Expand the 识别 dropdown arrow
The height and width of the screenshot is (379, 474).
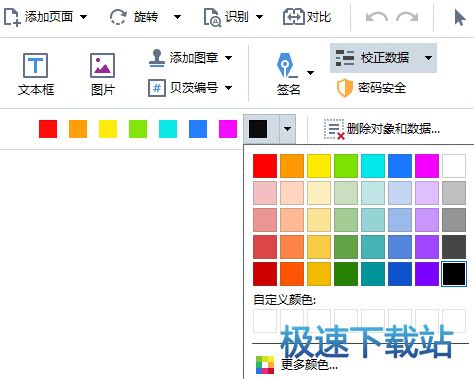pyautogui.click(x=259, y=17)
